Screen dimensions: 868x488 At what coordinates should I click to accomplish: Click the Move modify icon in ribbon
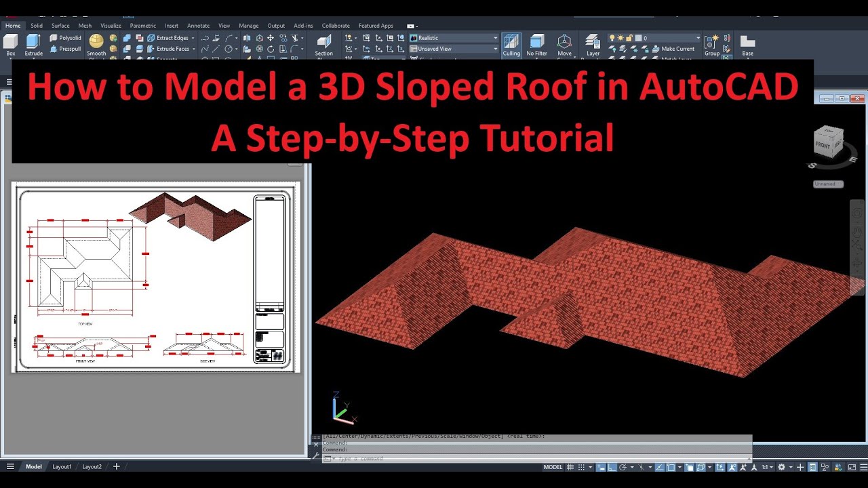click(x=271, y=38)
